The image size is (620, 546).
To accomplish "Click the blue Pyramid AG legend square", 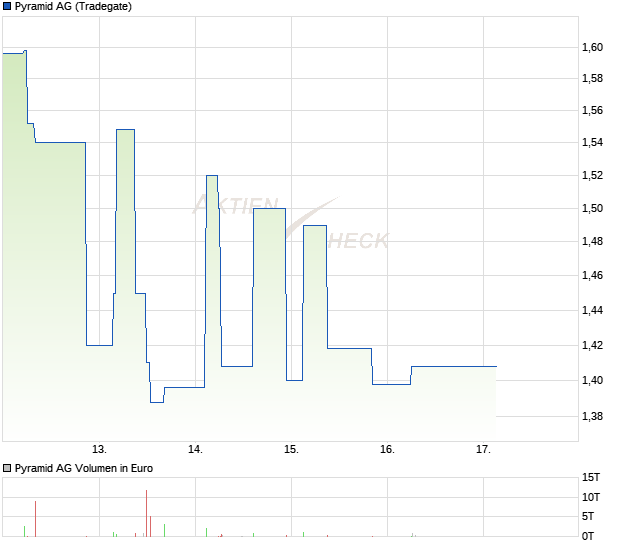I will click(7, 6).
